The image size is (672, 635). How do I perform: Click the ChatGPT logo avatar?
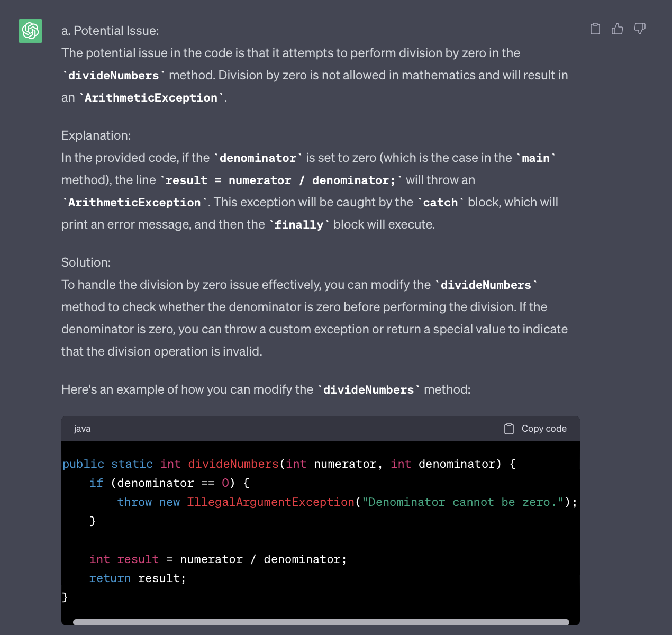point(30,31)
